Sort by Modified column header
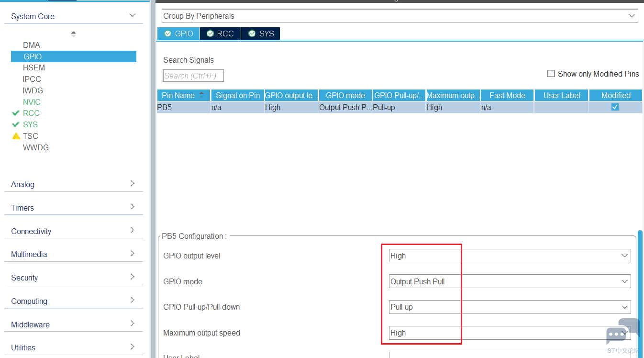The height and width of the screenshot is (358, 644). coord(616,95)
